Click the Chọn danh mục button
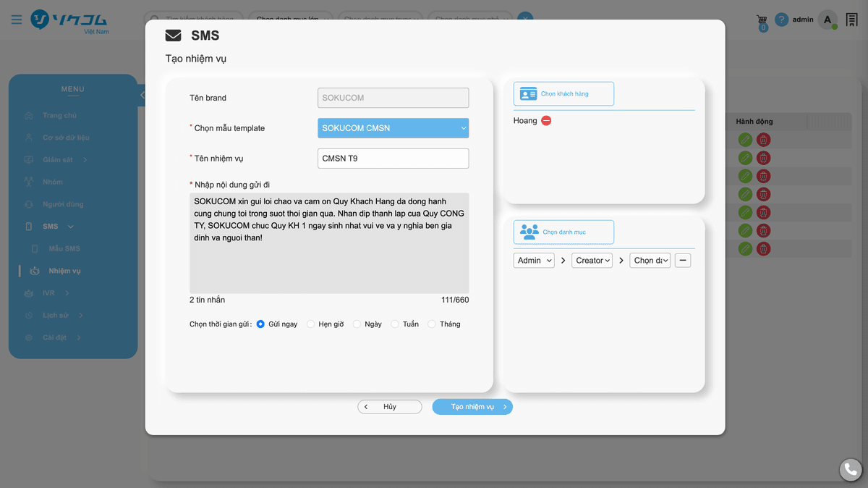The height and width of the screenshot is (488, 868). [563, 232]
